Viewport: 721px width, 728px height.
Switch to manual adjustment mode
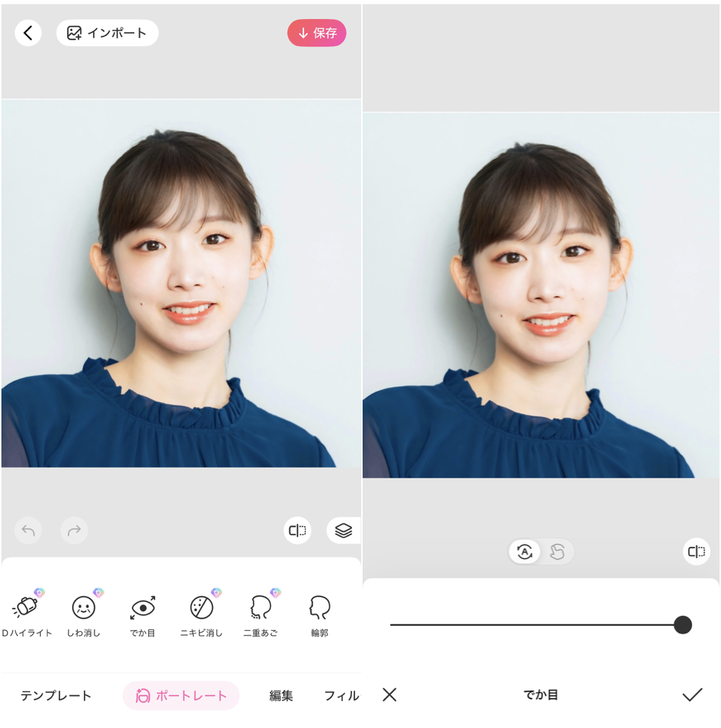557,553
